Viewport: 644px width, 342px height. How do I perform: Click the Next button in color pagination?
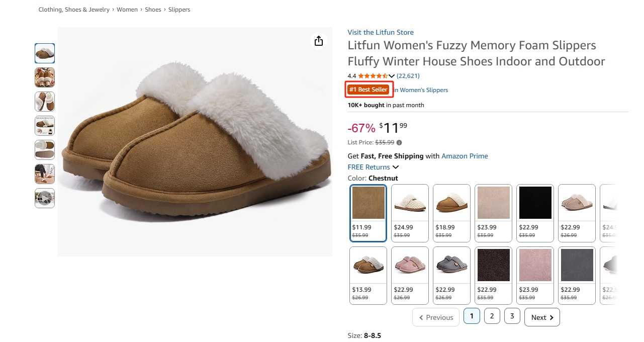pyautogui.click(x=542, y=317)
